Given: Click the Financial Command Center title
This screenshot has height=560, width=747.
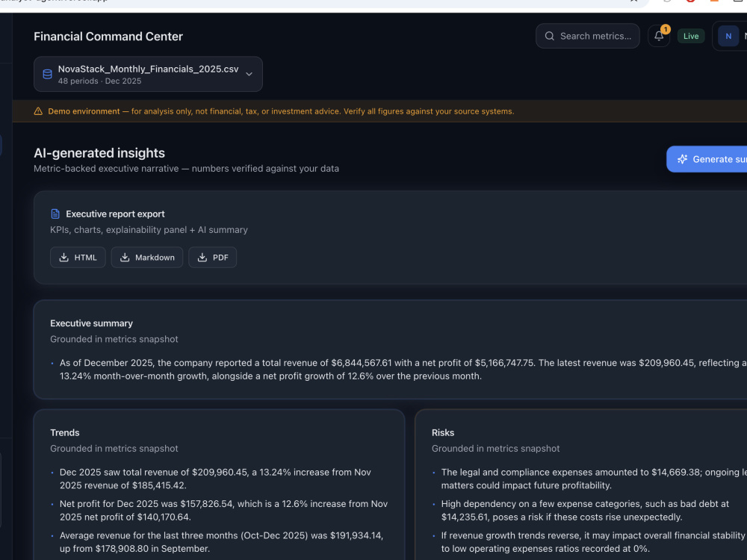Looking at the screenshot, I should (108, 37).
